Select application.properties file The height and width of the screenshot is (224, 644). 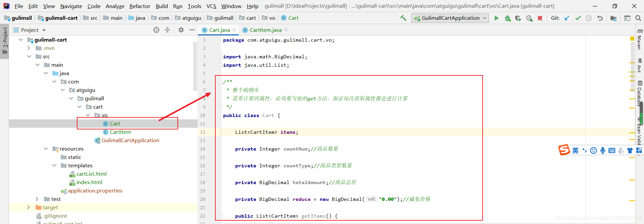(92, 191)
